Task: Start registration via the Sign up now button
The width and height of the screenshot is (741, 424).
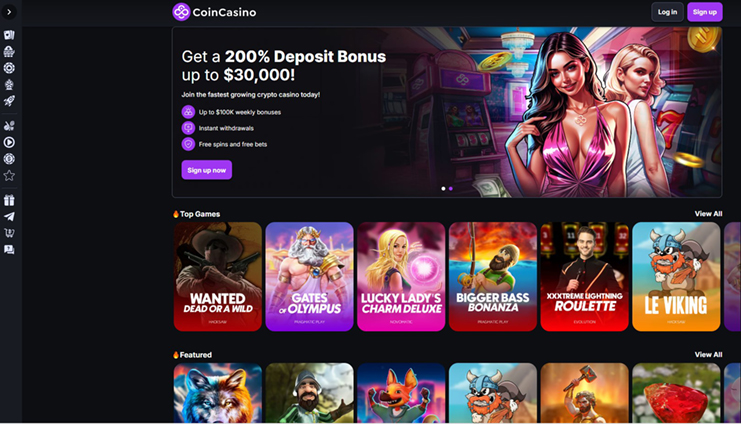Action: click(207, 170)
